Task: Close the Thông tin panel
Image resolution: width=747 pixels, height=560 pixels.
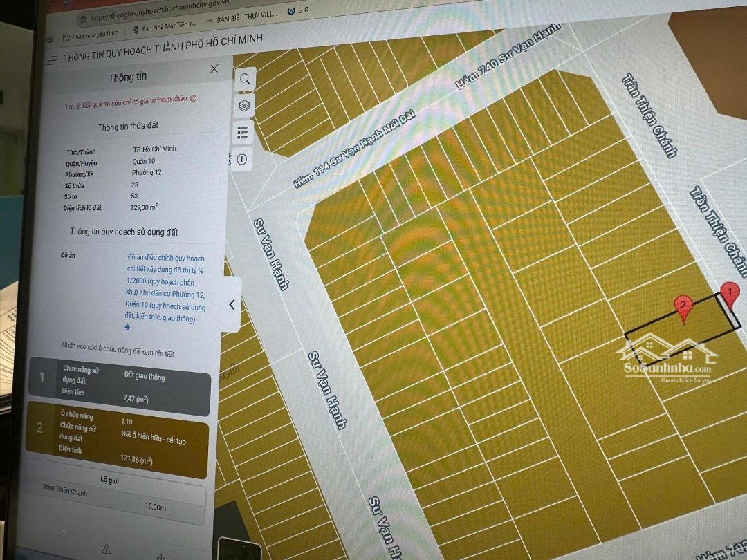Action: click(214, 68)
